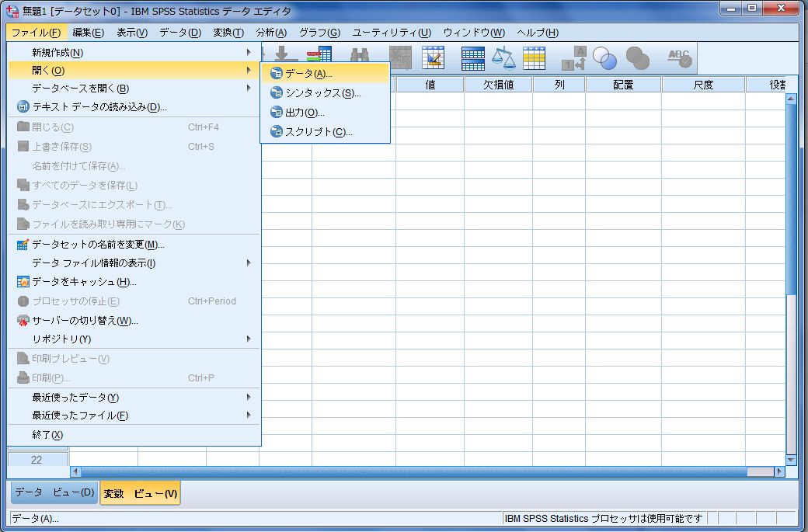Click 名前を付けて保存(A)... entry

click(134, 166)
